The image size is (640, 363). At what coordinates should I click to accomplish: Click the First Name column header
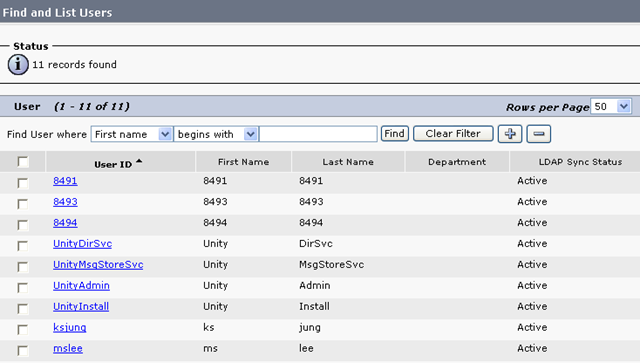click(x=243, y=162)
